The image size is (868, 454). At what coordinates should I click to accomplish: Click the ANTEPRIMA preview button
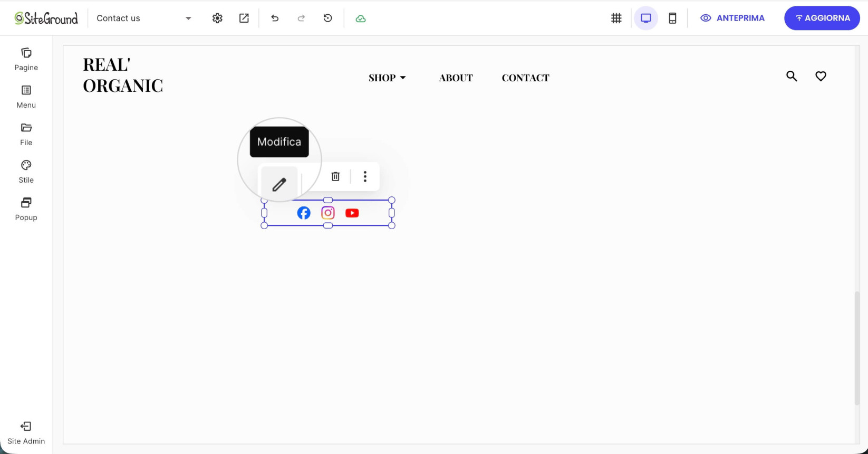(x=732, y=18)
